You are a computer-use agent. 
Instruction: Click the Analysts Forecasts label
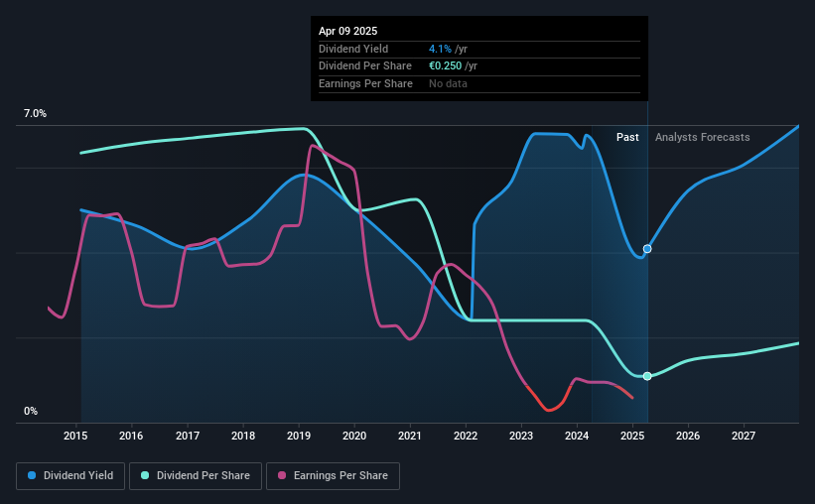[702, 137]
